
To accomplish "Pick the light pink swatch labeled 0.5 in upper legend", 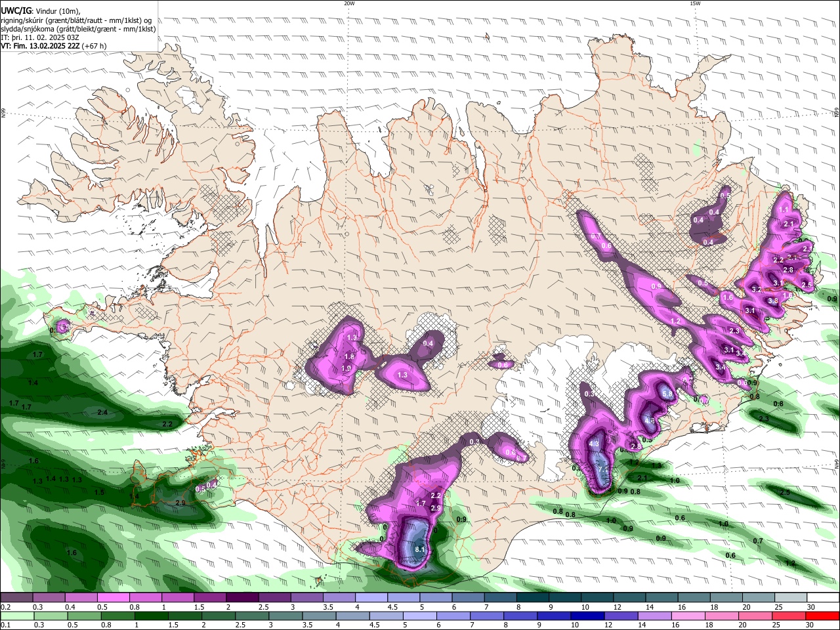I will click(x=113, y=597).
